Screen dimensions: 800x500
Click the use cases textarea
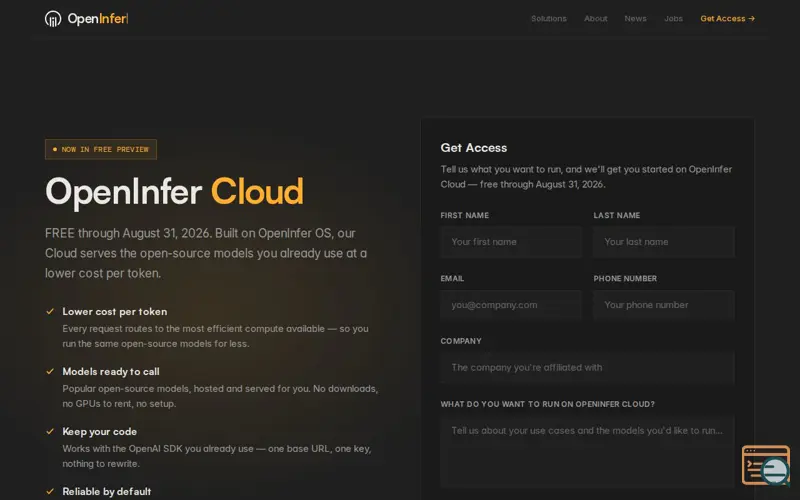coord(587,452)
